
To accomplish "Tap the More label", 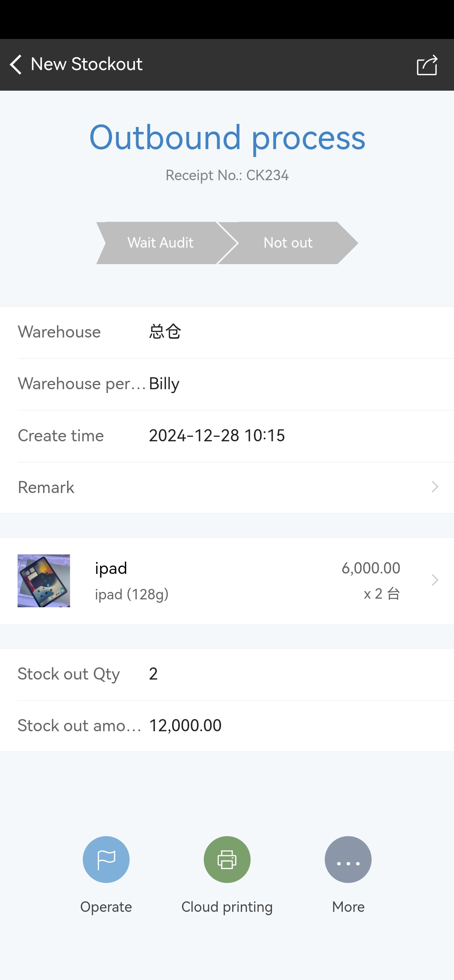I will [348, 907].
